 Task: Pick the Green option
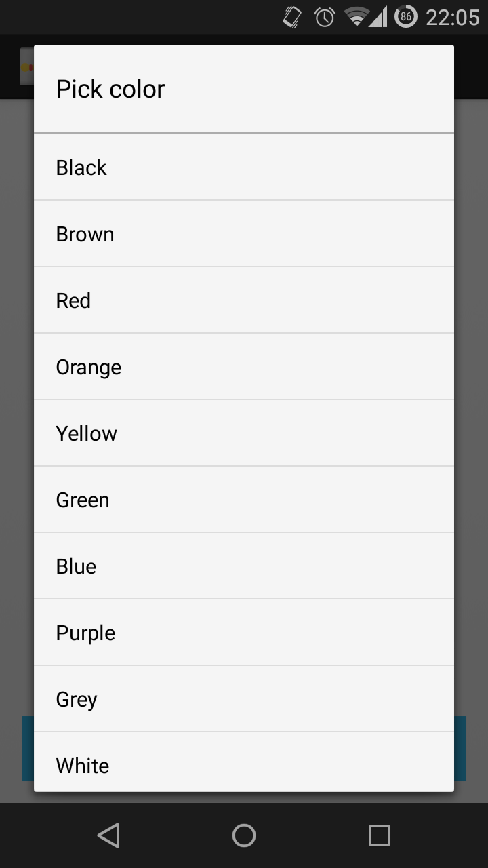click(244, 499)
